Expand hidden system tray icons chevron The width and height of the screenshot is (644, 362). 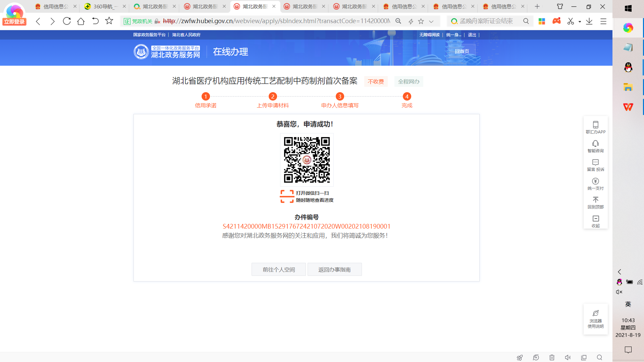[620, 272]
